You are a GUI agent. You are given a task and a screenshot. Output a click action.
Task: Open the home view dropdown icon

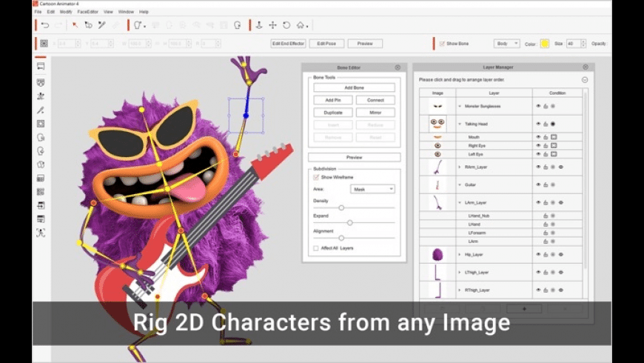pos(302,25)
